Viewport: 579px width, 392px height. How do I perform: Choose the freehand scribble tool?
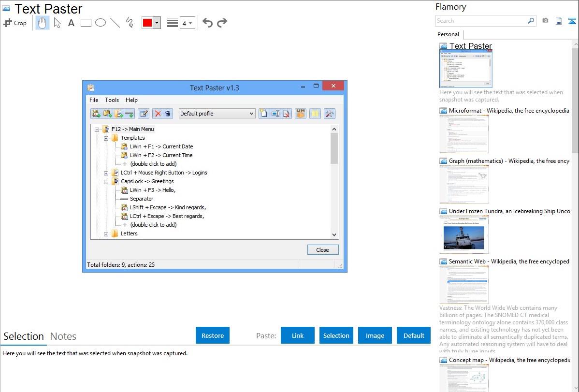(130, 23)
